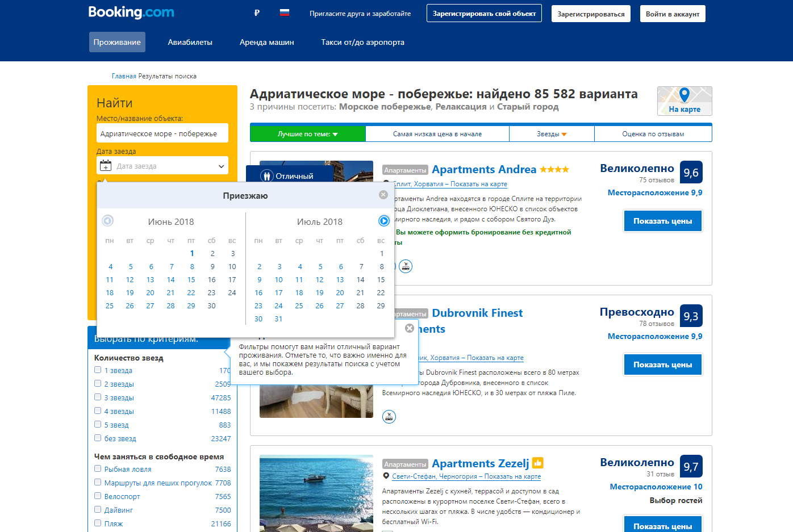Select July 20 in the calendar
The width and height of the screenshot is (793, 532).
(x=340, y=292)
